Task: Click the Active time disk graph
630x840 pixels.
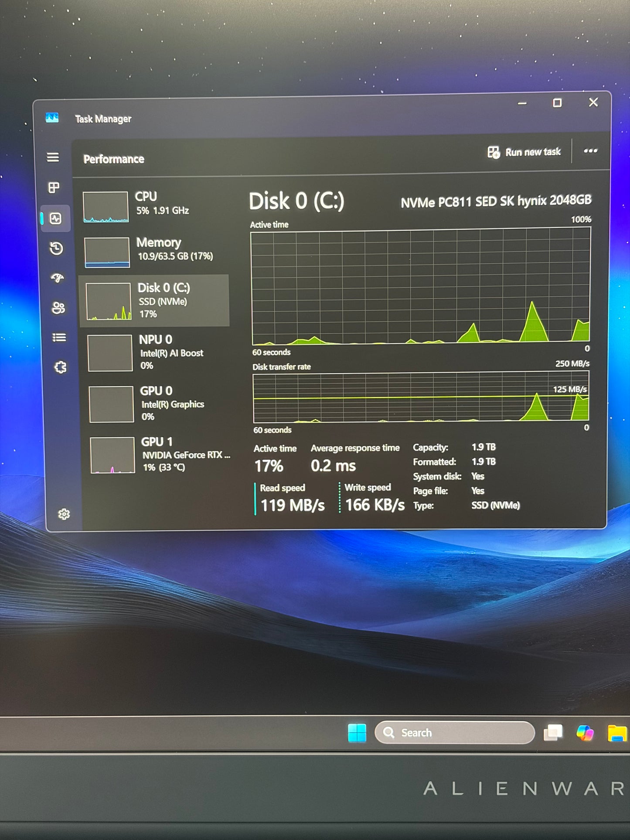Action: click(421, 286)
